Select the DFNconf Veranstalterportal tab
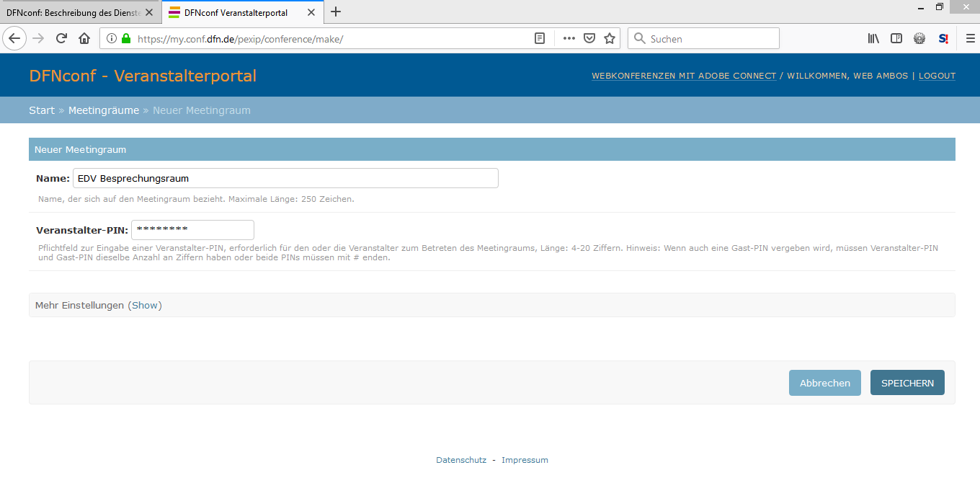 (x=243, y=12)
